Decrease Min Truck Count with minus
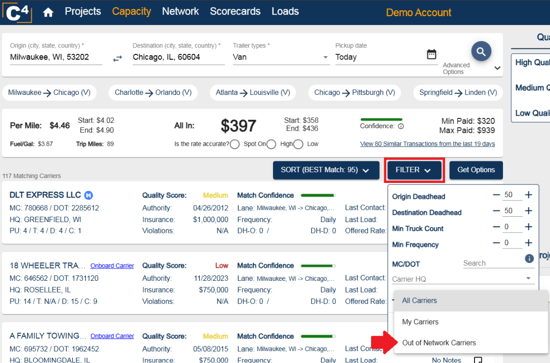Screen dimensions: 550x363 [x=496, y=227]
